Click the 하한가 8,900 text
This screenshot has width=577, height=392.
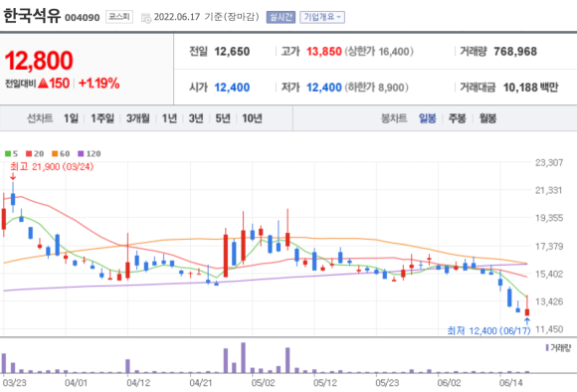click(x=376, y=88)
